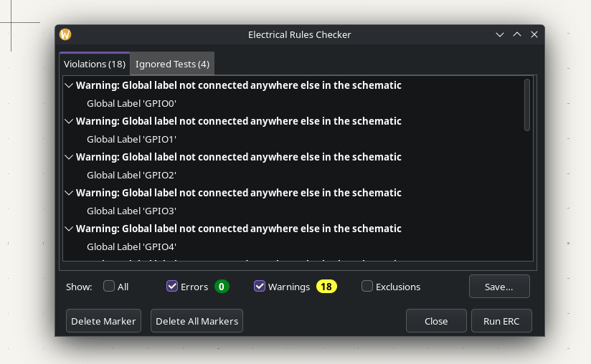The height and width of the screenshot is (364, 591).
Task: Click the title bar roll-down arrow icon
Action: (x=500, y=34)
